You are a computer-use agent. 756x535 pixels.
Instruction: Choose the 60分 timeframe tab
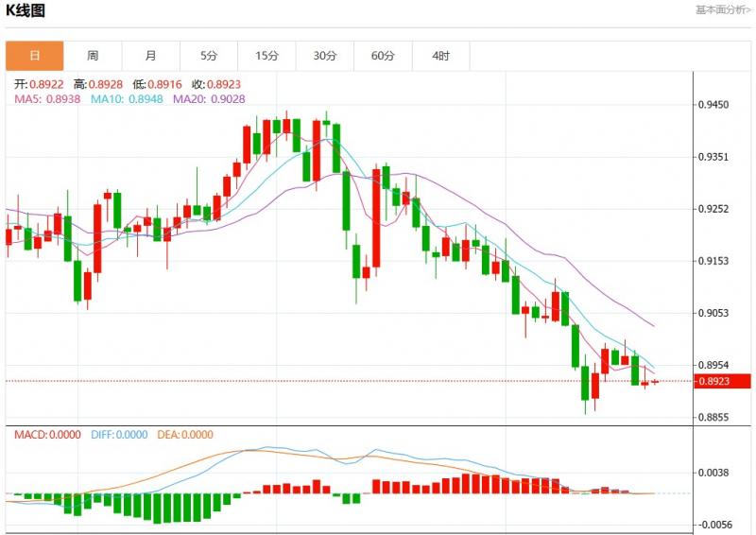383,56
